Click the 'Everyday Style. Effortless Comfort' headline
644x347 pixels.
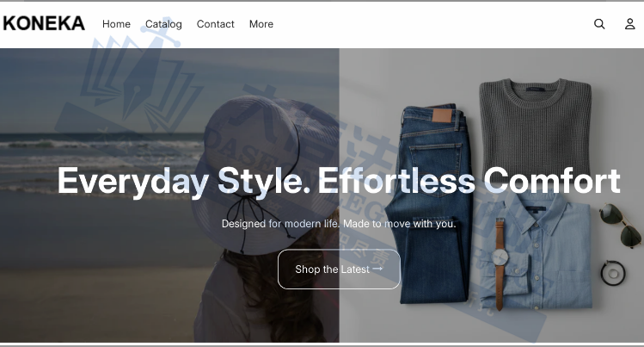(339, 181)
